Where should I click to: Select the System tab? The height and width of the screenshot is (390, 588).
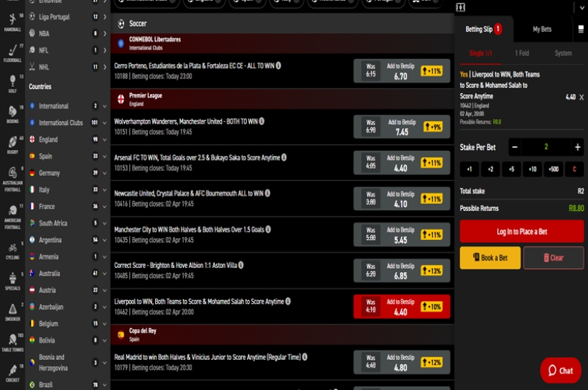pyautogui.click(x=564, y=53)
